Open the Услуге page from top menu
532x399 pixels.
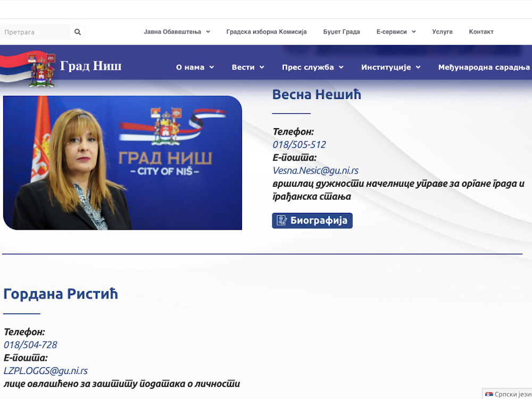[442, 31]
